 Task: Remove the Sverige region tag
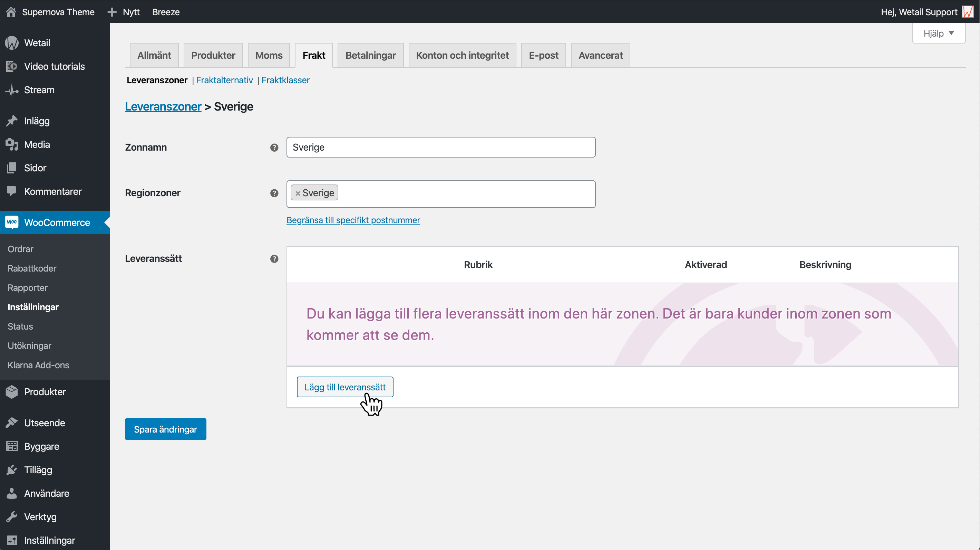tap(298, 193)
